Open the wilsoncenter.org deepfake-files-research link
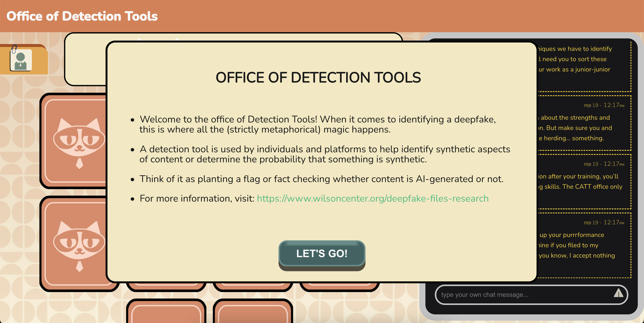The height and width of the screenshot is (323, 644). click(372, 198)
